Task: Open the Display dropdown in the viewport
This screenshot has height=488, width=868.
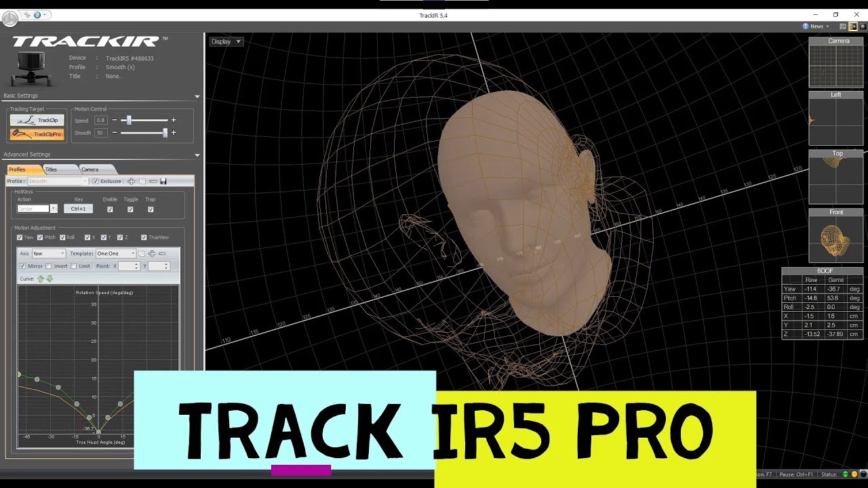Action: pos(226,41)
